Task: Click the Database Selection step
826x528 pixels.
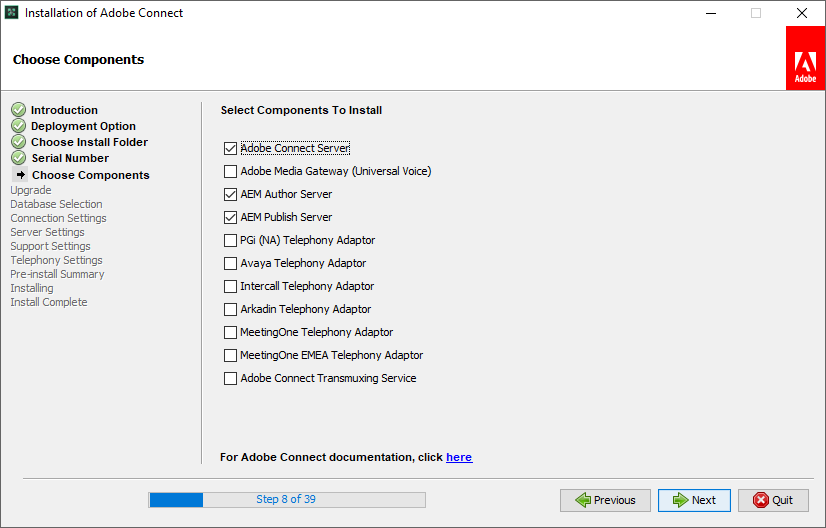Action: tap(56, 204)
